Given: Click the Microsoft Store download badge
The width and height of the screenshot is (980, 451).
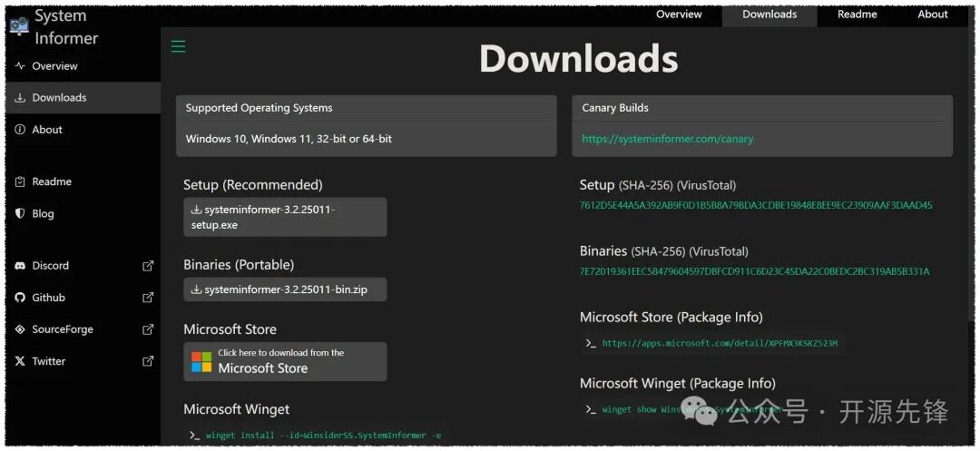Looking at the screenshot, I should click(284, 361).
